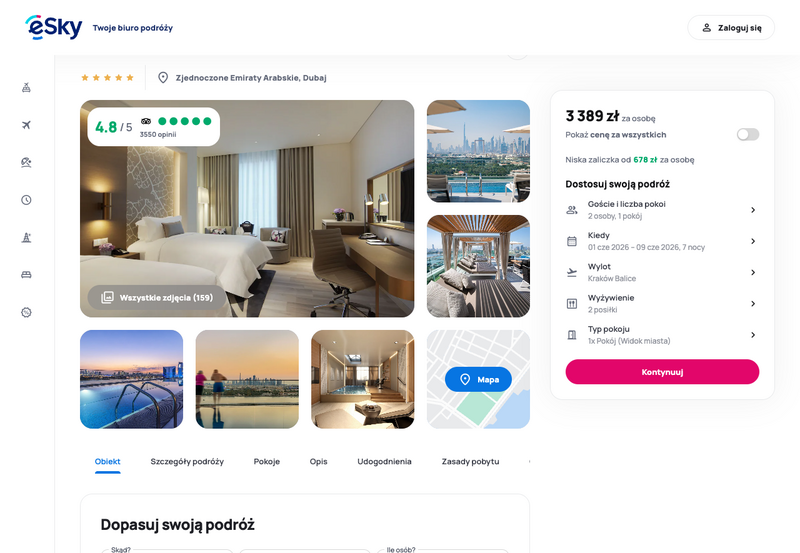Toggle 'Pokaż cenę za wszystkich' switch
Viewport: 800px width, 553px height.
(747, 134)
